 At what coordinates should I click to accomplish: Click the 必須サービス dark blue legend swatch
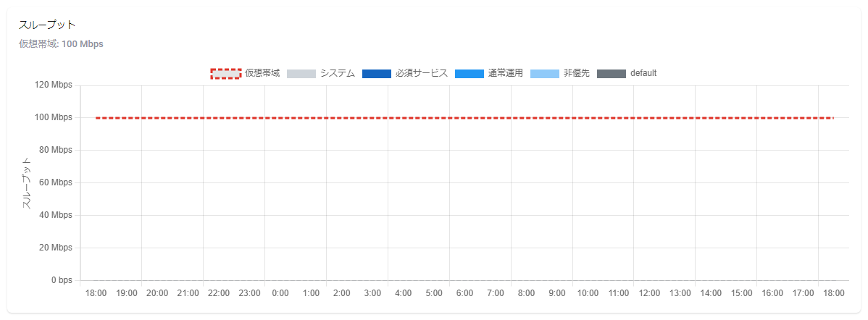point(377,73)
